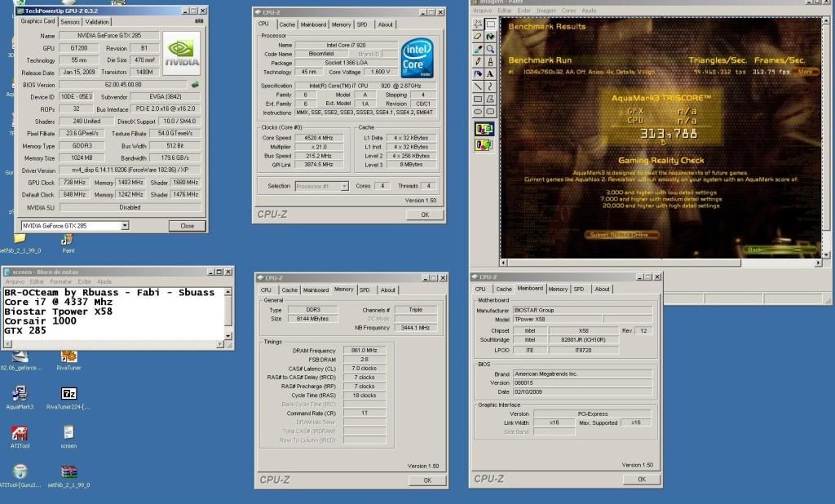
Task: Click OK in the CPU-Z memory window
Action: (427, 480)
